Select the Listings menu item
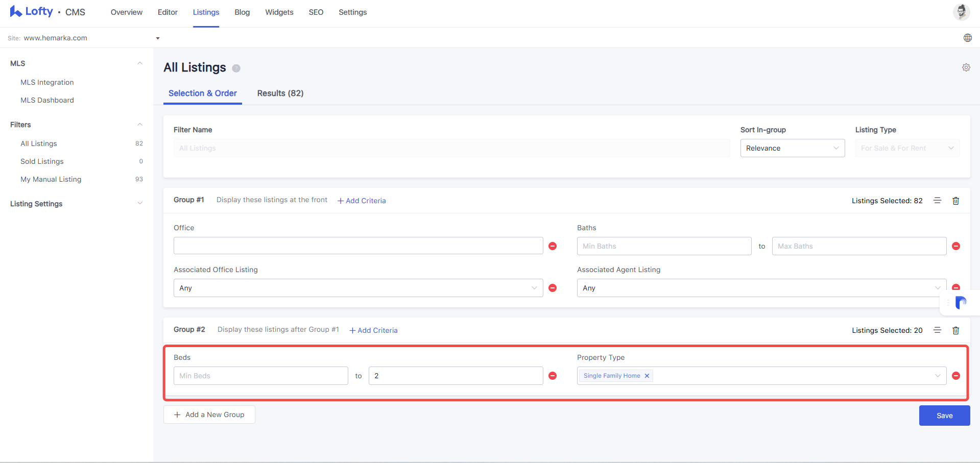The height and width of the screenshot is (463, 980). (x=206, y=12)
